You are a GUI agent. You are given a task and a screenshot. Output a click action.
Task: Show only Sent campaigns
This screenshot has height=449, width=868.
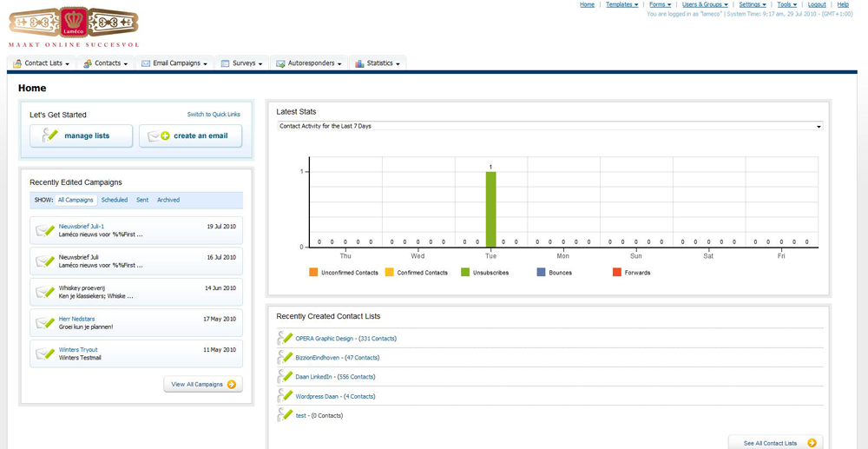click(142, 200)
